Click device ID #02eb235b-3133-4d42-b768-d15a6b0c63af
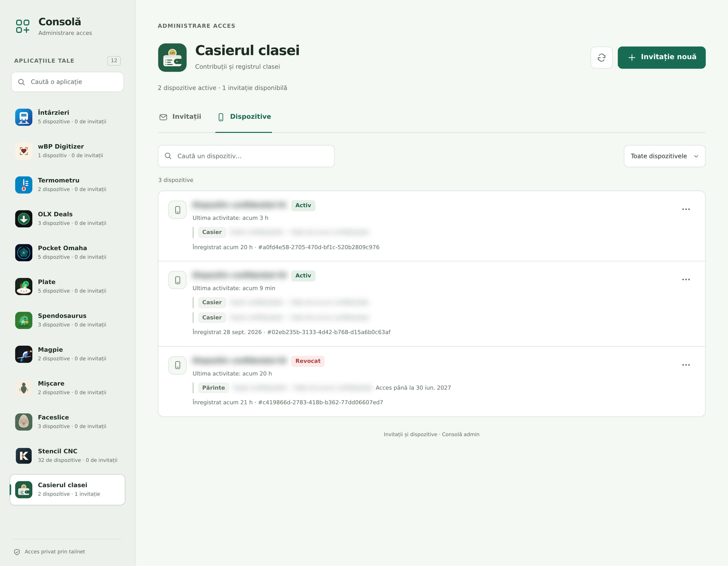Viewport: 728px width, 566px height. click(x=329, y=332)
